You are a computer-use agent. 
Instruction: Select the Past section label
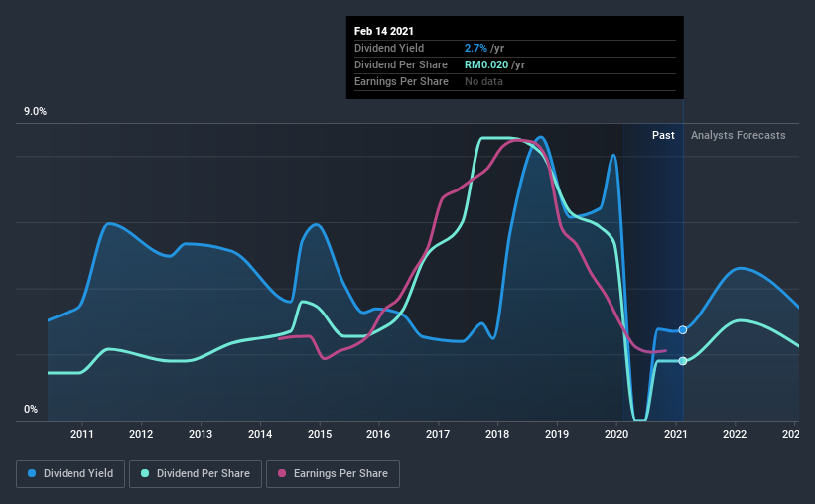[x=663, y=135]
